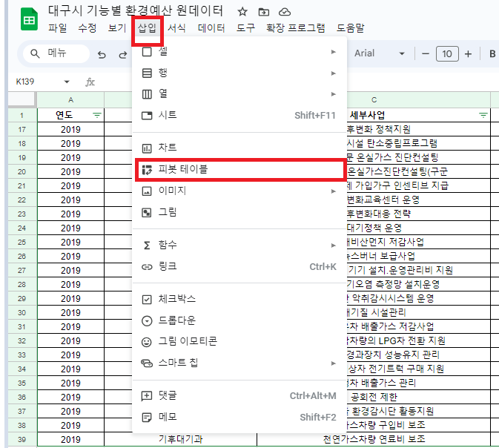Click the filter icon in 세부사업 header
499x448 pixels.
point(483,115)
